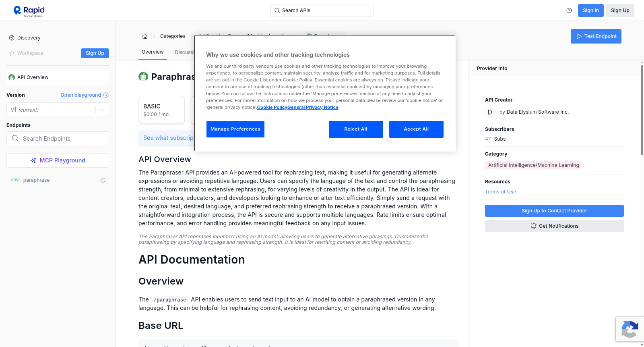Click the Discovery compass icon
644x347 pixels.
click(x=12, y=38)
